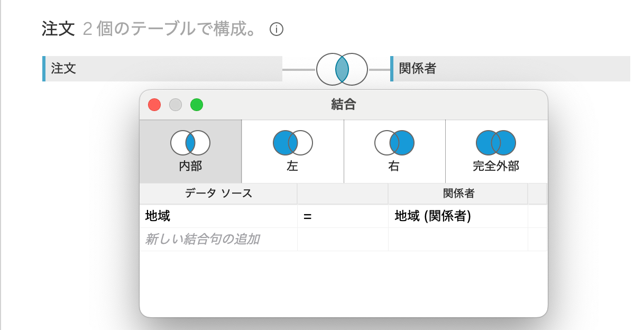Open the 地域 (関係者) field dropdown
Viewport: 644px width, 330px height.
coord(458,216)
